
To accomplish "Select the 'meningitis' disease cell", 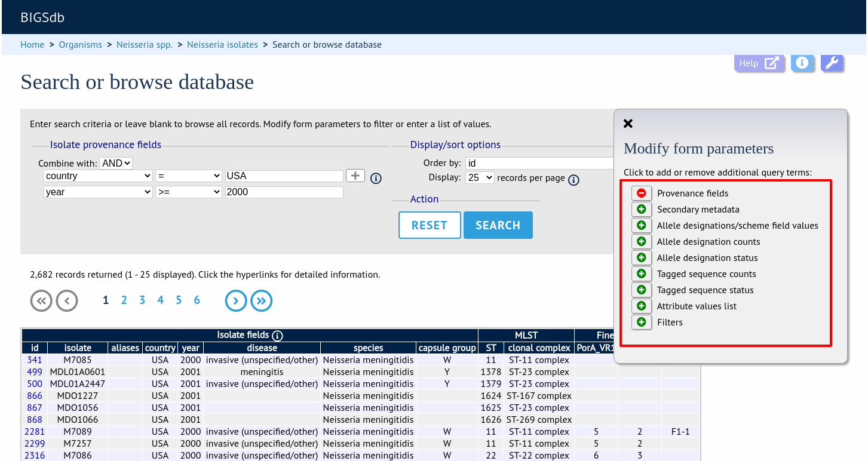I will click(x=262, y=371).
